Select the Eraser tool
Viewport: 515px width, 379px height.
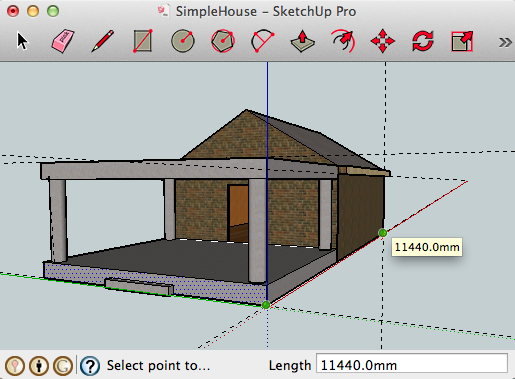coord(63,41)
